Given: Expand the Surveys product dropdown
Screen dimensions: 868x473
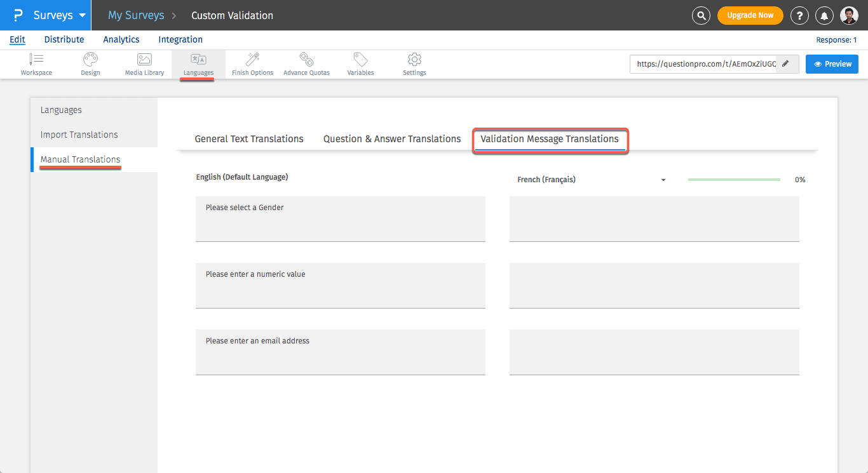Looking at the screenshot, I should [82, 15].
